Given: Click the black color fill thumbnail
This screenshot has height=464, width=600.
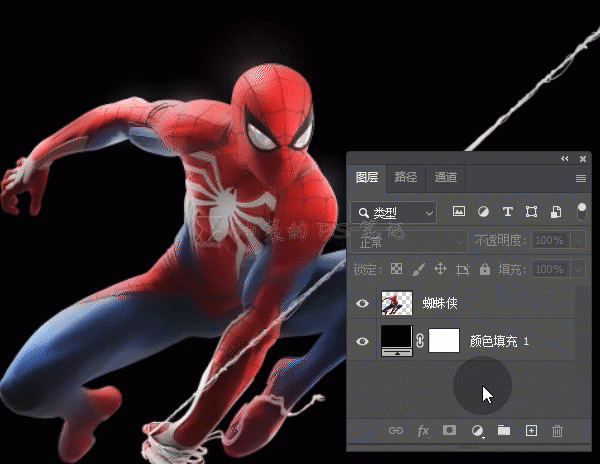Looking at the screenshot, I should click(397, 341).
